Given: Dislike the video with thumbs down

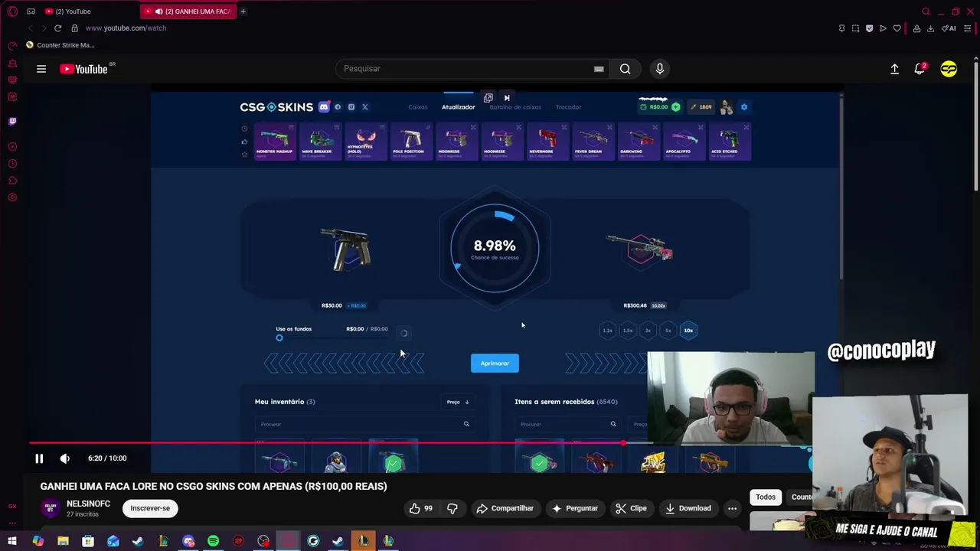Looking at the screenshot, I should [x=452, y=508].
